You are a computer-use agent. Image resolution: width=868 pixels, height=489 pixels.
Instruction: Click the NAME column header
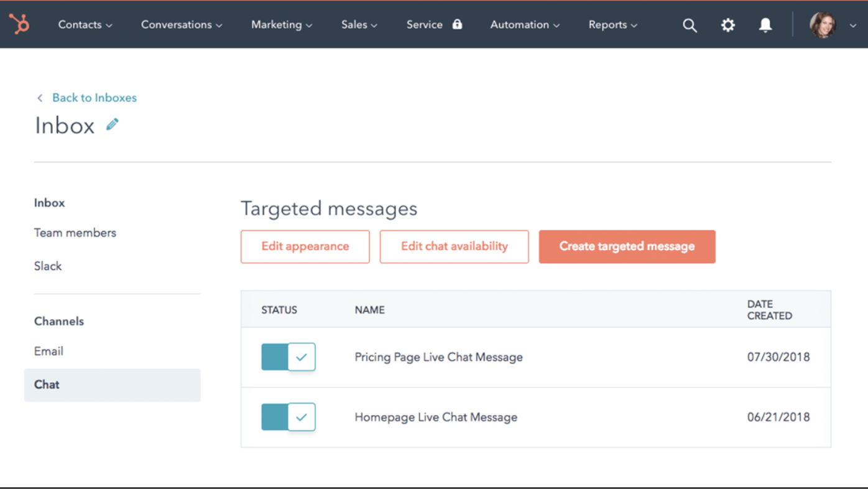(369, 310)
